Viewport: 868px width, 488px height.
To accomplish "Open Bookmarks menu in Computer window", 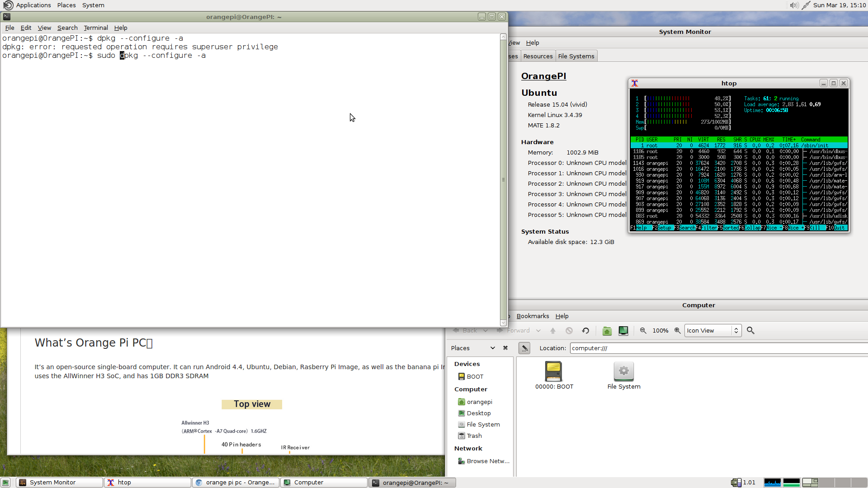I will [533, 316].
